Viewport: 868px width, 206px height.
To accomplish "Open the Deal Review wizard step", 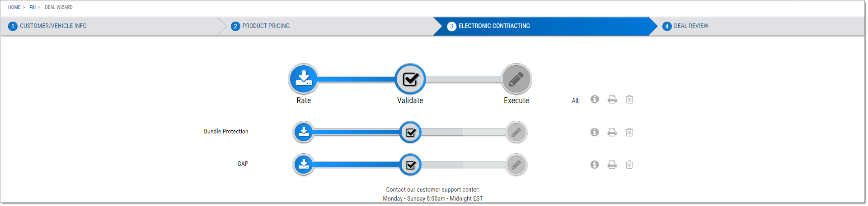I will (x=691, y=26).
